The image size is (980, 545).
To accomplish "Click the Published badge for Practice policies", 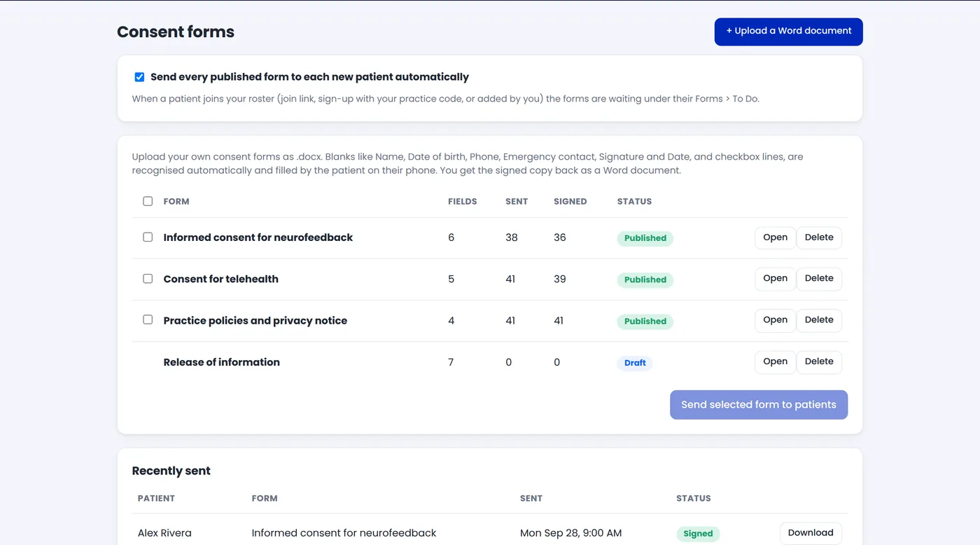I will click(x=645, y=321).
